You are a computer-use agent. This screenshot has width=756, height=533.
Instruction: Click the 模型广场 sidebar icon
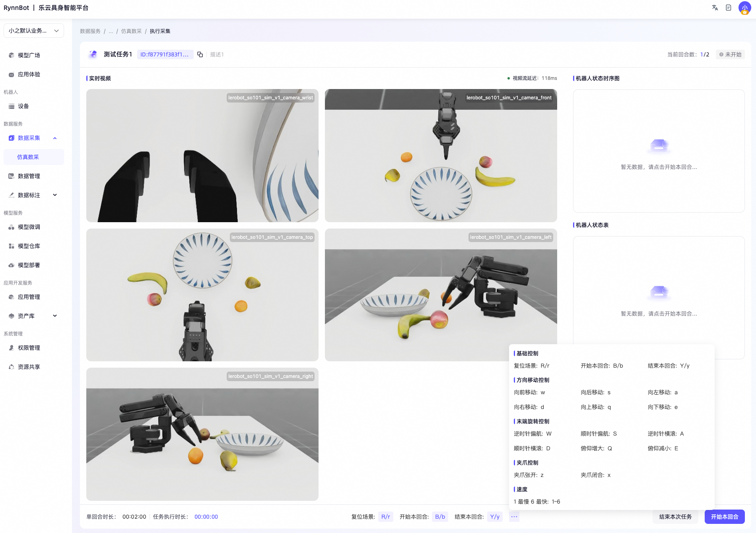click(12, 55)
